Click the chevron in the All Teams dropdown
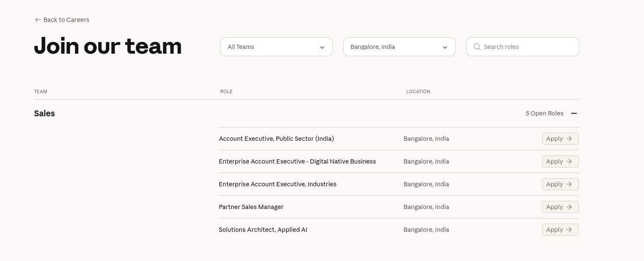This screenshot has width=644, height=261. (x=322, y=47)
